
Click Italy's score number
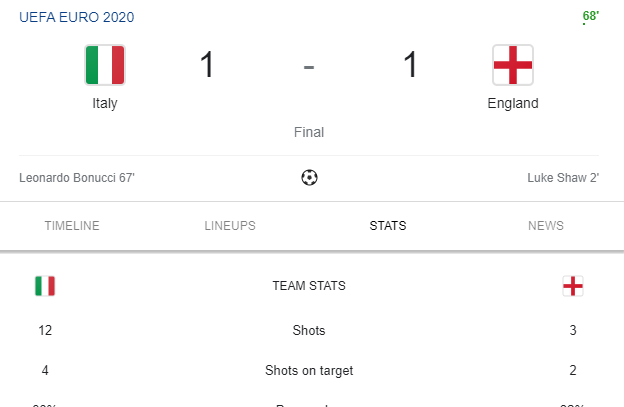207,66
